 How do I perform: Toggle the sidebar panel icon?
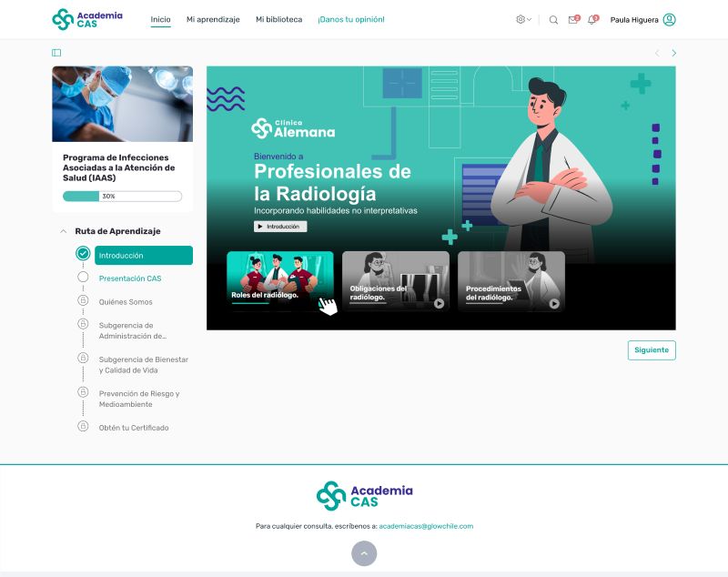[x=56, y=53]
